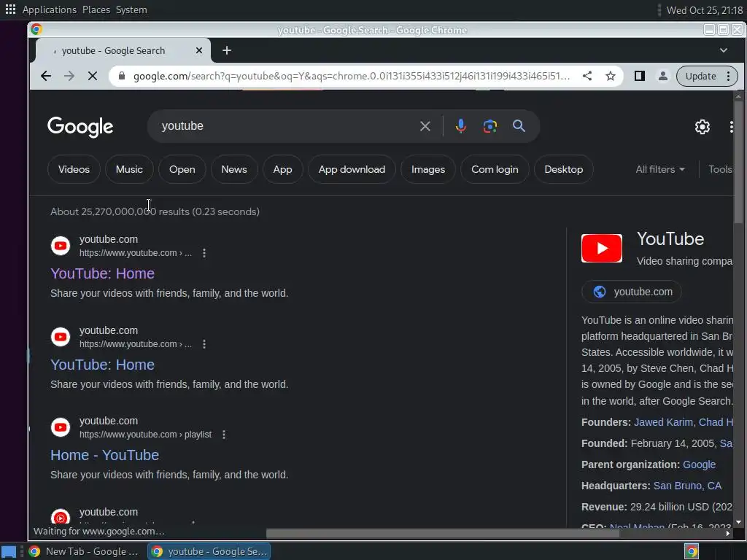Viewport: 747px width, 560px height.
Task: Filter results by Videos
Action: click(74, 169)
